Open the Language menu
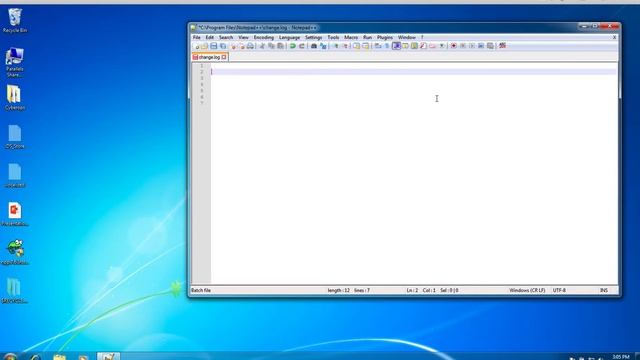Screen dimensions: 640x360 point(289,38)
